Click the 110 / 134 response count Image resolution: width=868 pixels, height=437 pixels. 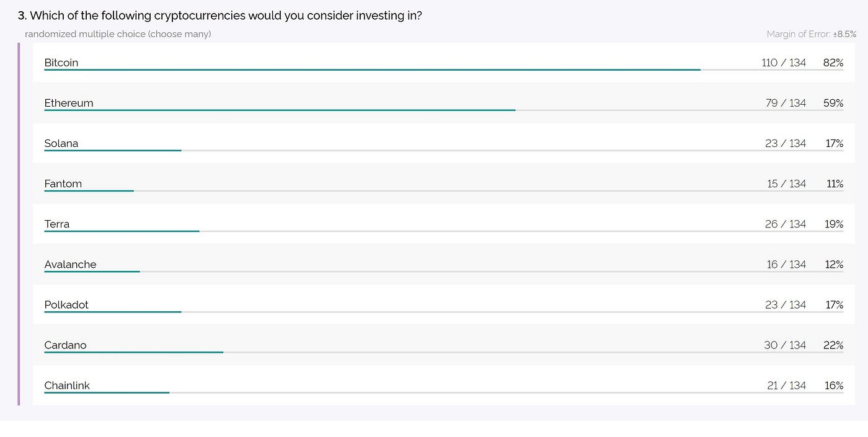coord(784,63)
